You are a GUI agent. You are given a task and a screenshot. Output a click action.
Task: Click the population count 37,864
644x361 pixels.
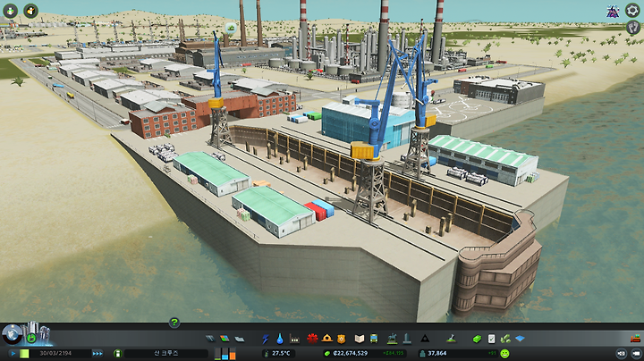click(x=437, y=353)
